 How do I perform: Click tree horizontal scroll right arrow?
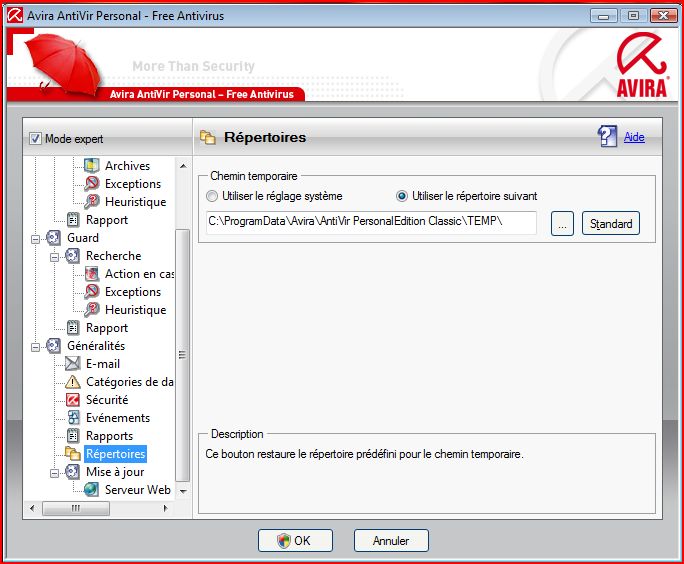click(x=165, y=508)
